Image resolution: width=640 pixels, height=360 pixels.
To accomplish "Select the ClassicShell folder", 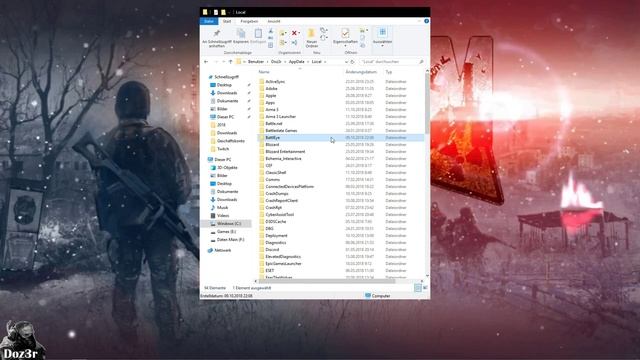I will click(x=276, y=173).
